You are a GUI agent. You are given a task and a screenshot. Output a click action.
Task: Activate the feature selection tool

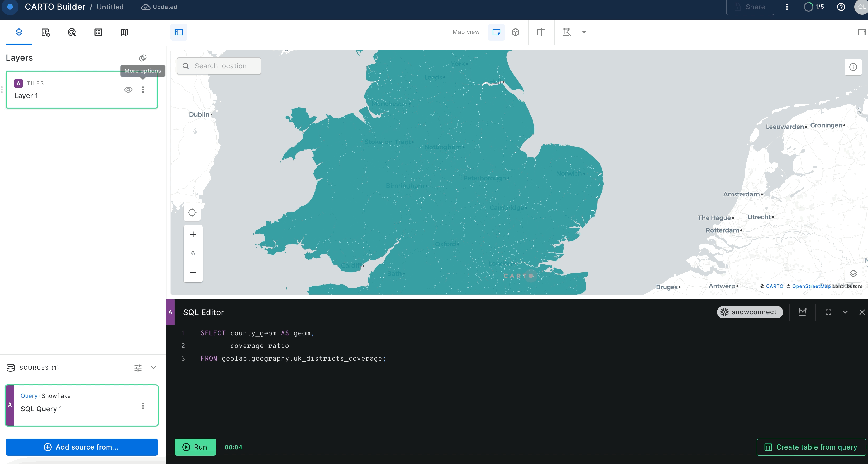click(x=567, y=32)
